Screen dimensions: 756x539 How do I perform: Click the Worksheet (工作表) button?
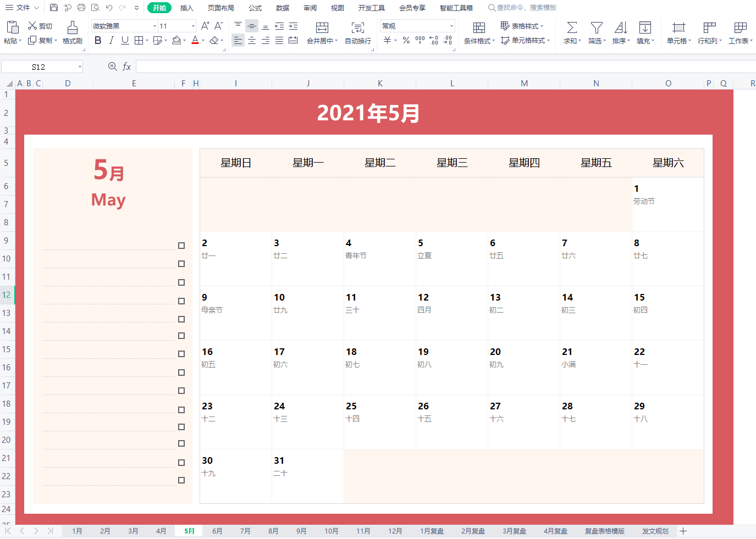(740, 32)
